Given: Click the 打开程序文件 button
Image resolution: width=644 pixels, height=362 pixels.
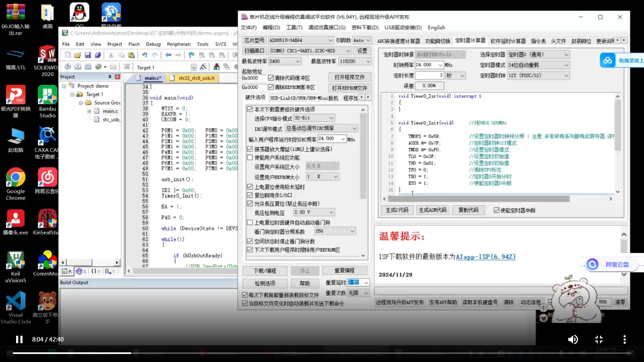Looking at the screenshot, I should (x=349, y=77).
